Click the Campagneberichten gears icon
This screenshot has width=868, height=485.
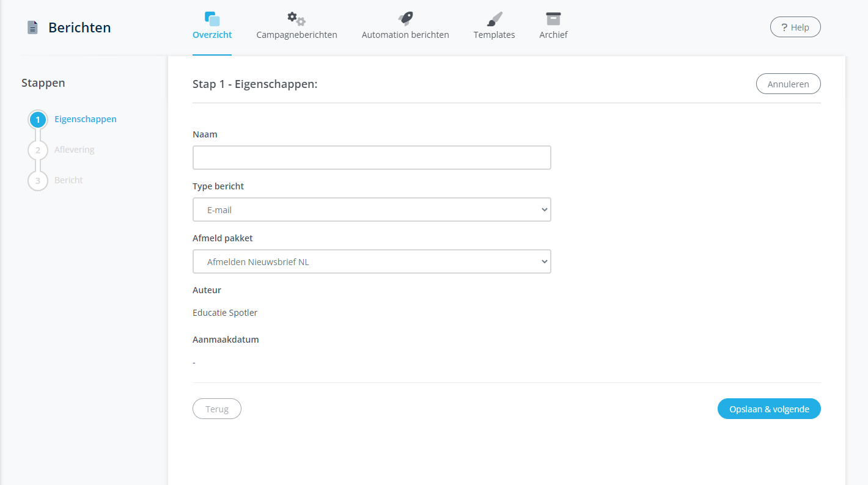click(296, 19)
